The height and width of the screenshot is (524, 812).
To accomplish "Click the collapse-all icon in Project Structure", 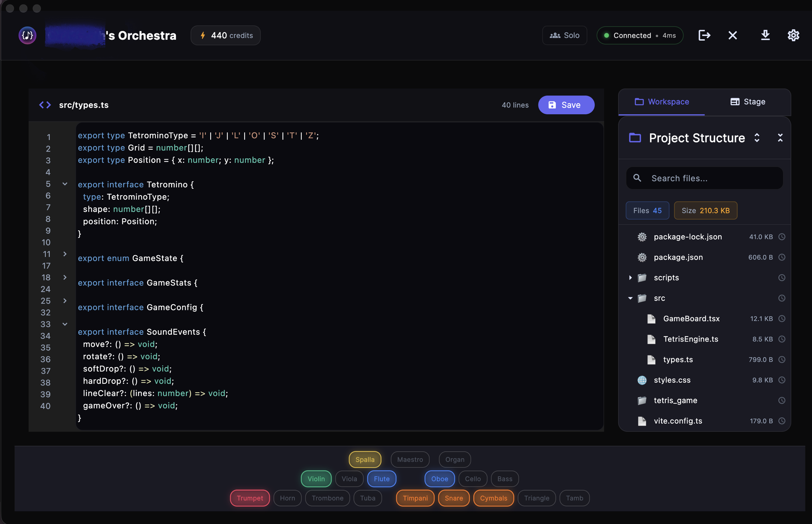I will (781, 138).
